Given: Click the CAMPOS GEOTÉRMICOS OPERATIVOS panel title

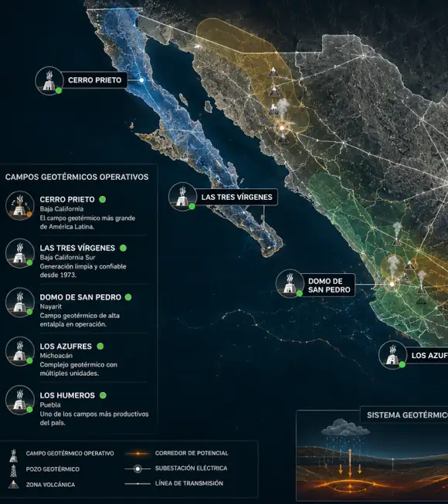Looking at the screenshot, I should coord(77,177).
